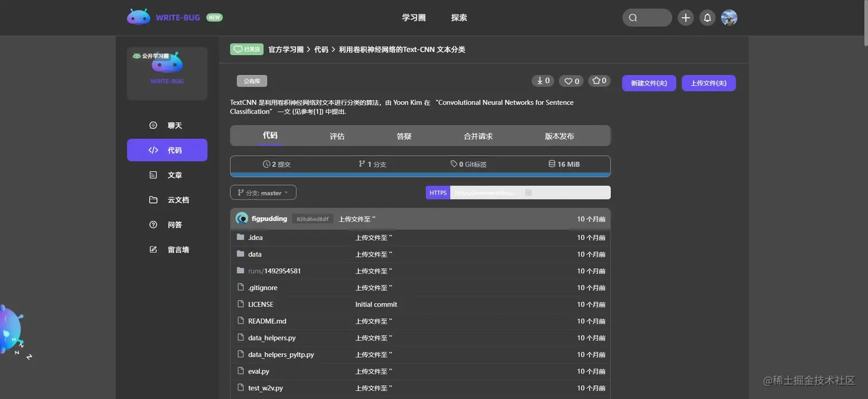Open commit 82bd6ed8df
The image size is (868, 399).
pyautogui.click(x=313, y=219)
